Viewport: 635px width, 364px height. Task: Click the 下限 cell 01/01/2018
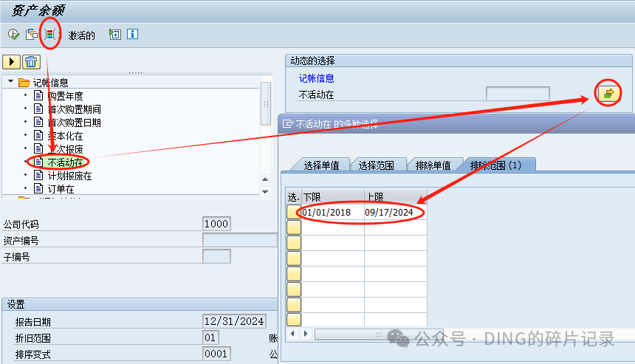click(x=332, y=212)
